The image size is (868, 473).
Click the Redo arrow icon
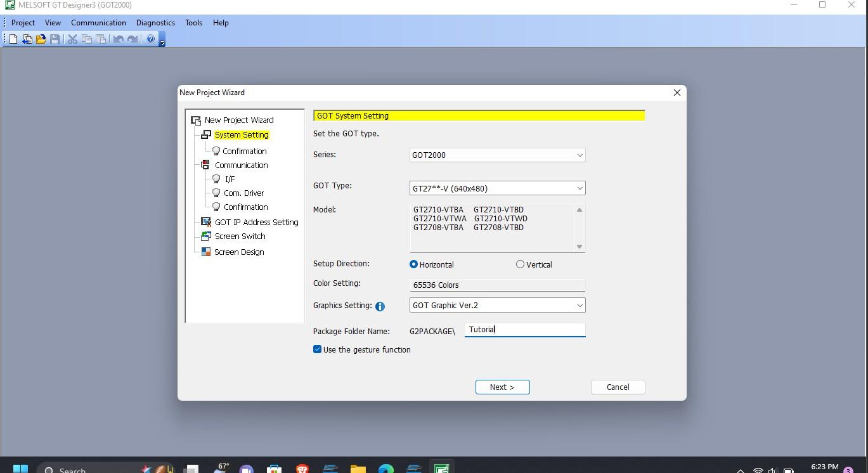(x=132, y=39)
